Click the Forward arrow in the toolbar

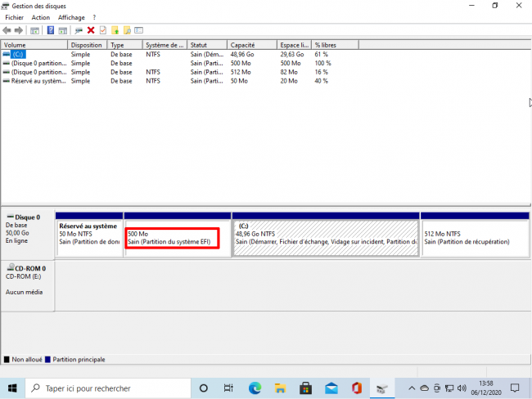tap(18, 30)
